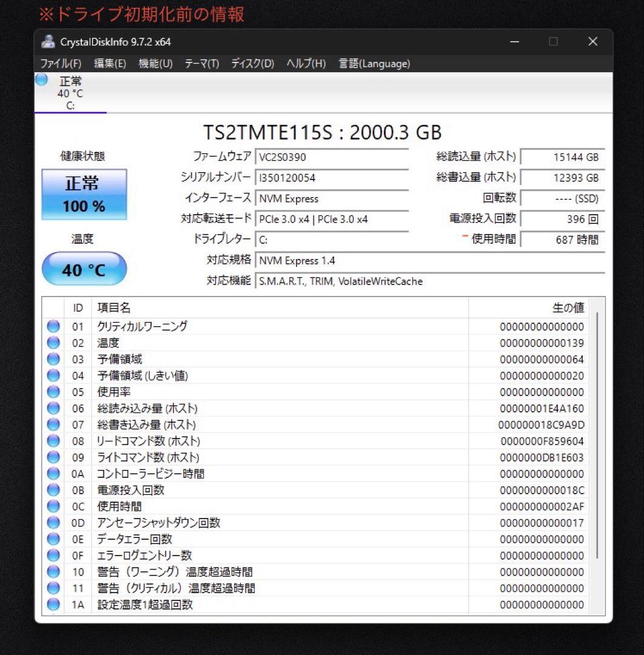
Task: Click status orb of row 0E データエラー回数
Action: coord(53,539)
